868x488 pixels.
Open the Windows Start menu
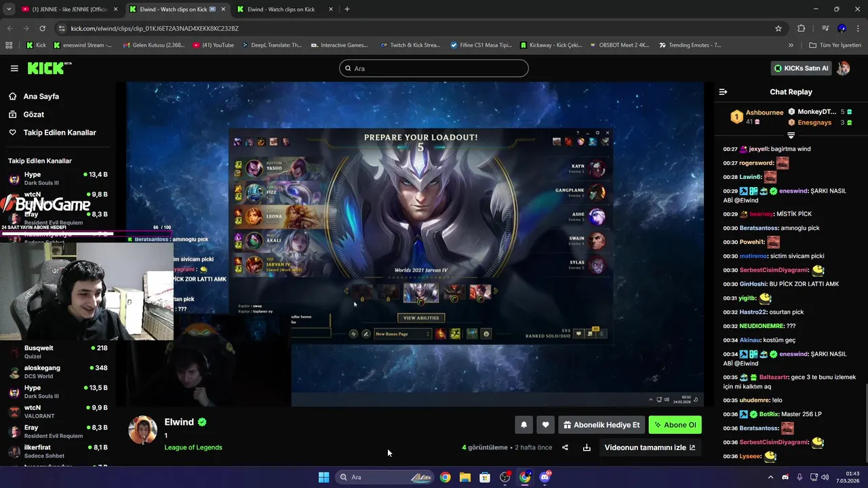coord(324,477)
